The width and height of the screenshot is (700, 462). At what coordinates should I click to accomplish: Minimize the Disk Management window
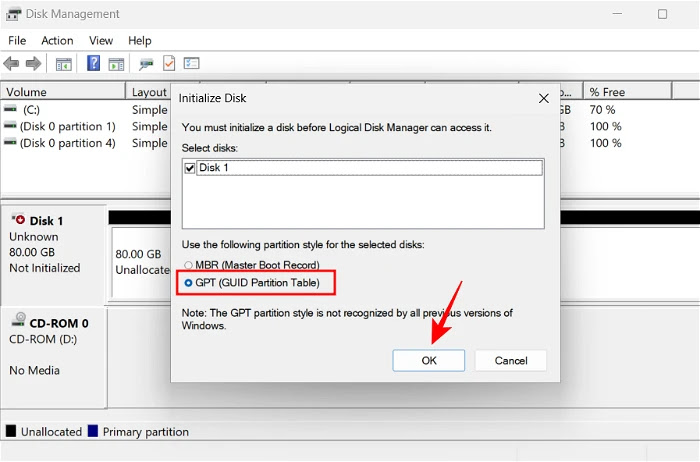(x=617, y=14)
